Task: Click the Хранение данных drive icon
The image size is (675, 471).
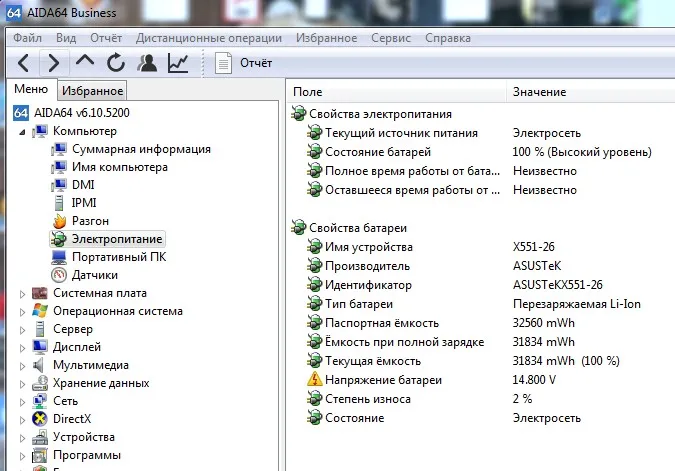Action: (x=40, y=383)
